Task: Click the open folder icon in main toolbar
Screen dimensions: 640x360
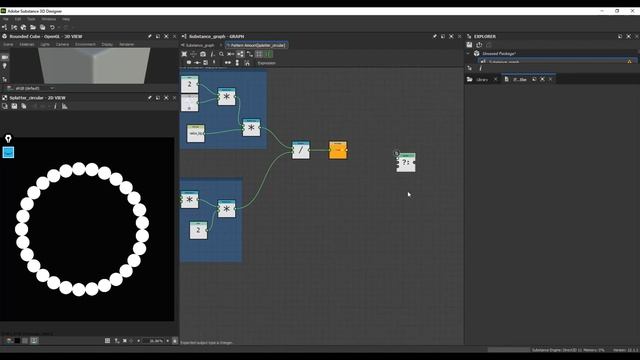Action: click(33, 27)
